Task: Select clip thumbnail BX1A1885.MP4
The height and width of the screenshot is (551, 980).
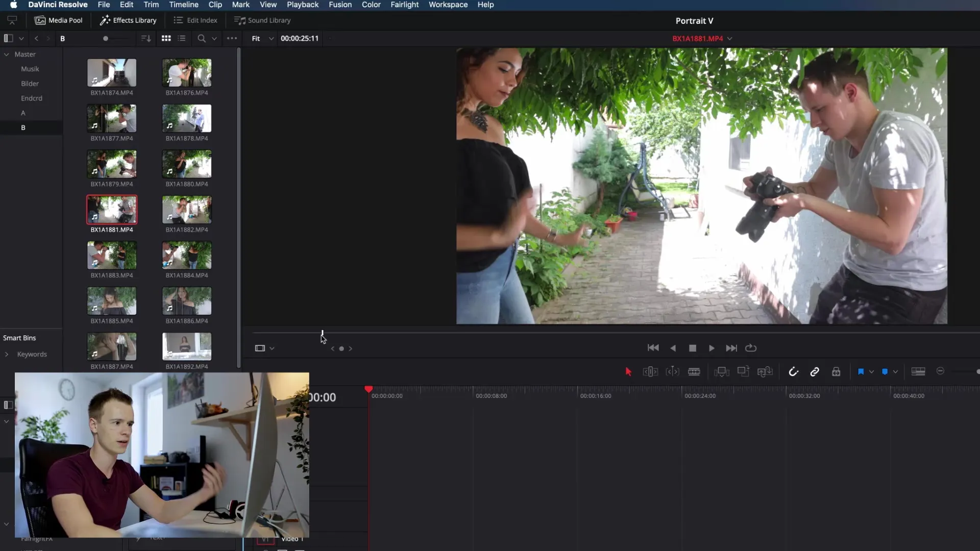Action: 112,300
